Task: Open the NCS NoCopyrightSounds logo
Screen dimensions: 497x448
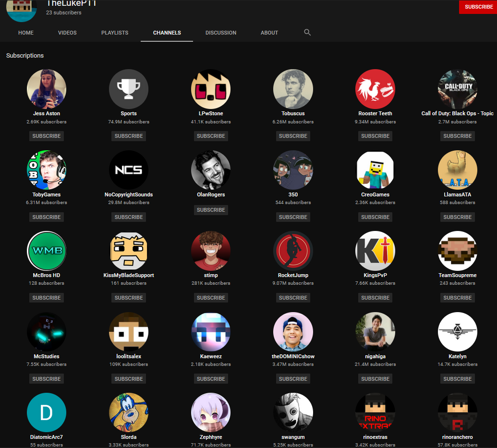Action: click(x=129, y=170)
